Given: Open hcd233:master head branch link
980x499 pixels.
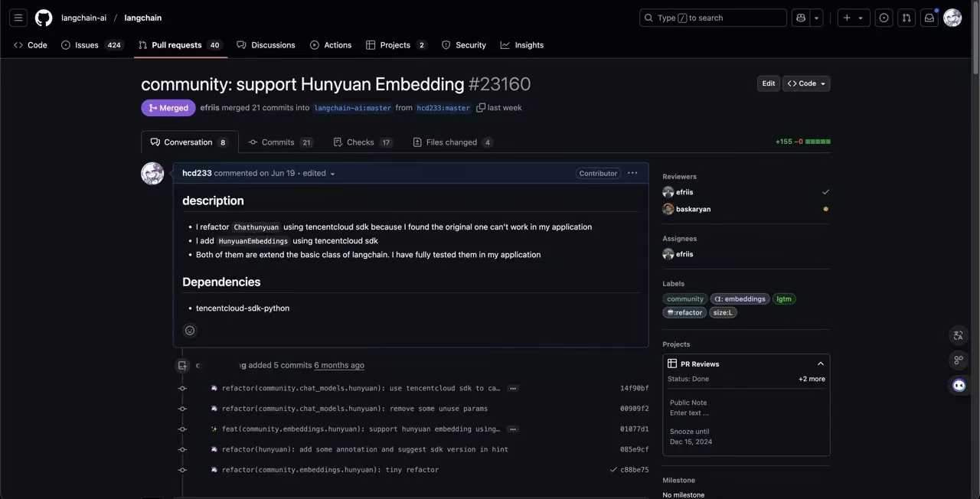Looking at the screenshot, I should pos(443,108).
